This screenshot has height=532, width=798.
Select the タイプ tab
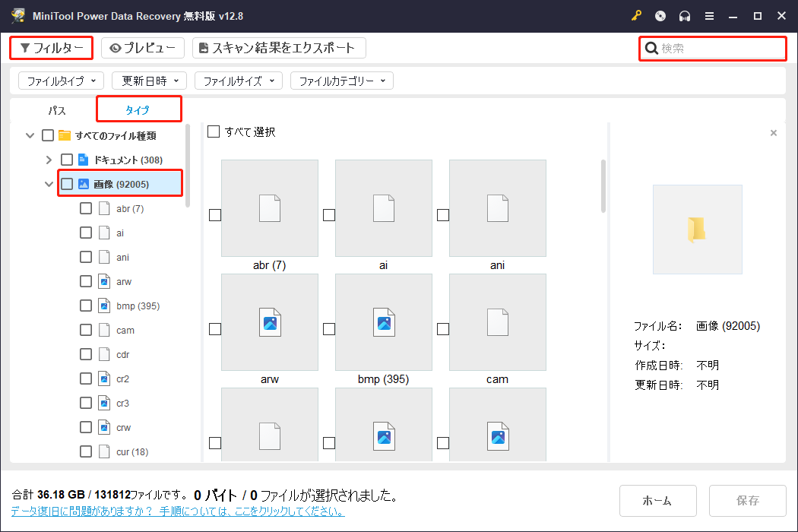point(138,109)
